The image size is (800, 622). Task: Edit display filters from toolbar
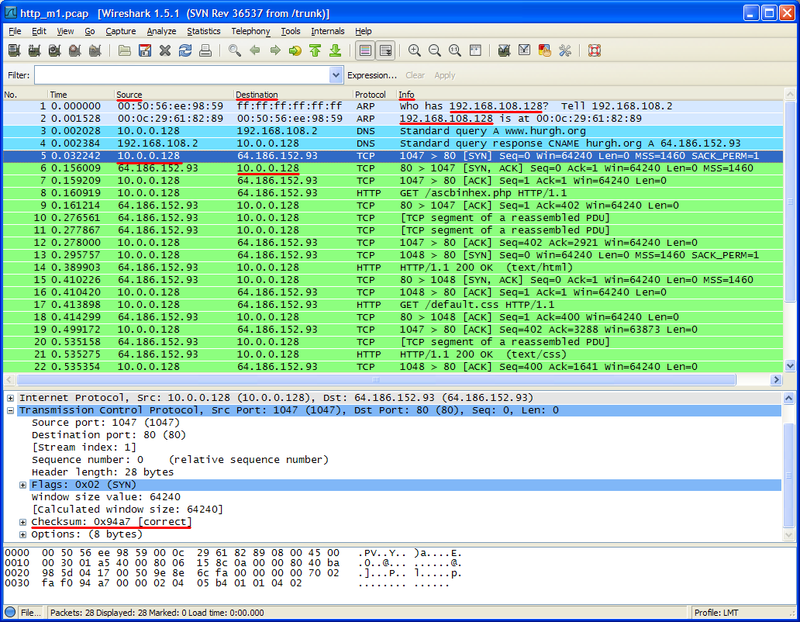point(524,51)
